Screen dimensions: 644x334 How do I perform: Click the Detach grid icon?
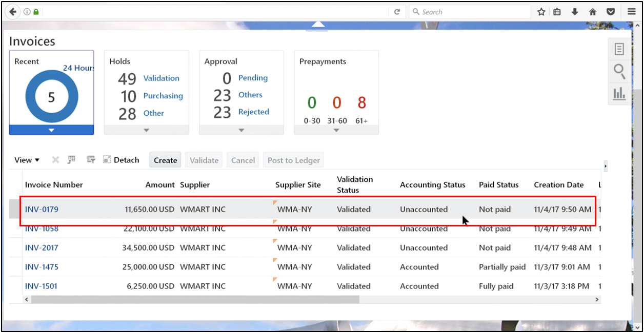tap(106, 159)
